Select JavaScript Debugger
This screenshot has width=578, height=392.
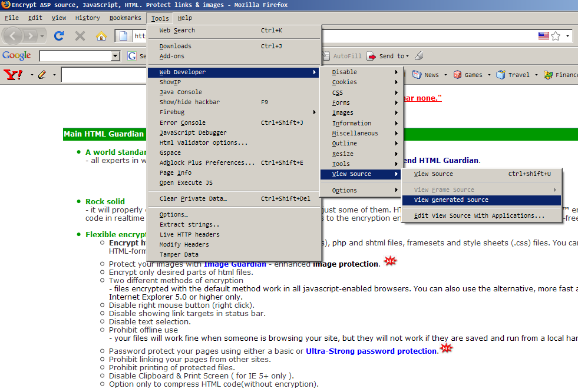(234, 132)
